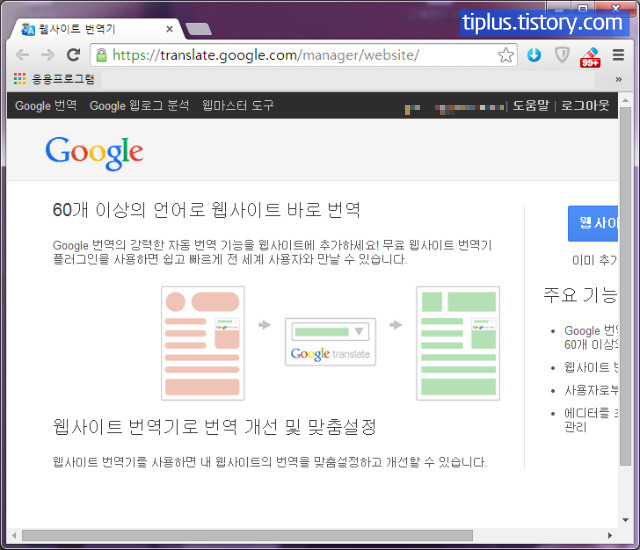The image size is (640, 550).
Task: Open the 99+ eraser extension icon
Action: (x=590, y=57)
